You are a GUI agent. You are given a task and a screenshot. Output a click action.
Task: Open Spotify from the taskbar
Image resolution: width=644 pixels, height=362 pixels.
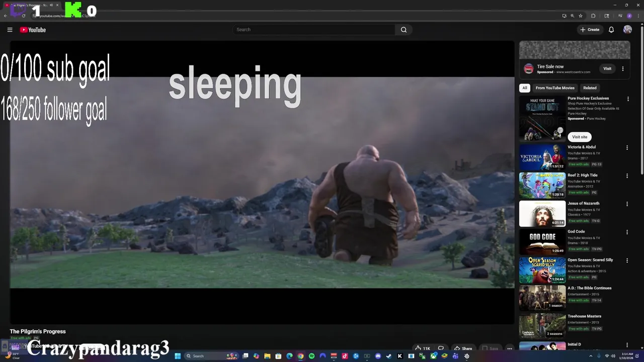(x=311, y=356)
